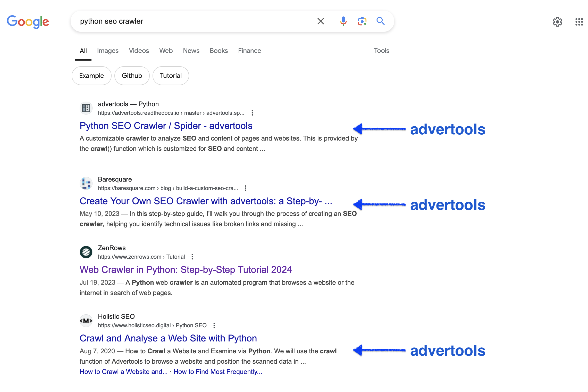The width and height of the screenshot is (588, 392).
Task: Switch to the Books tab
Action: (219, 51)
